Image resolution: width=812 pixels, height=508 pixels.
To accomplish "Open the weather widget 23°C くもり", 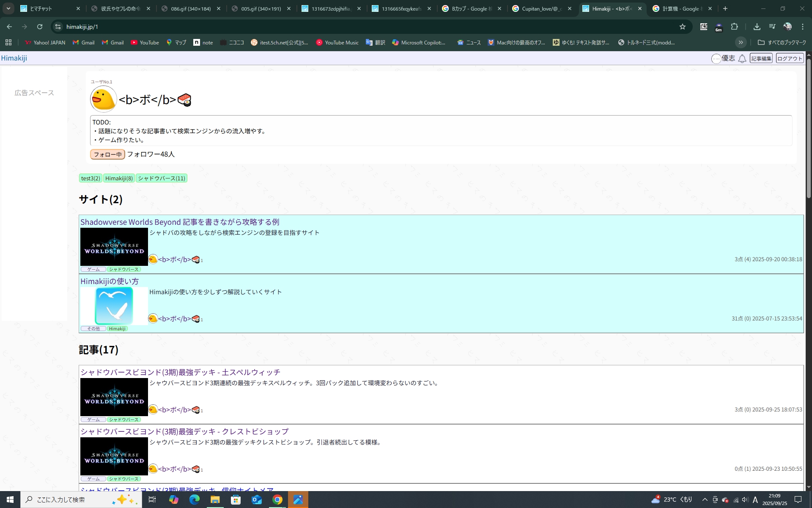I will point(672,500).
